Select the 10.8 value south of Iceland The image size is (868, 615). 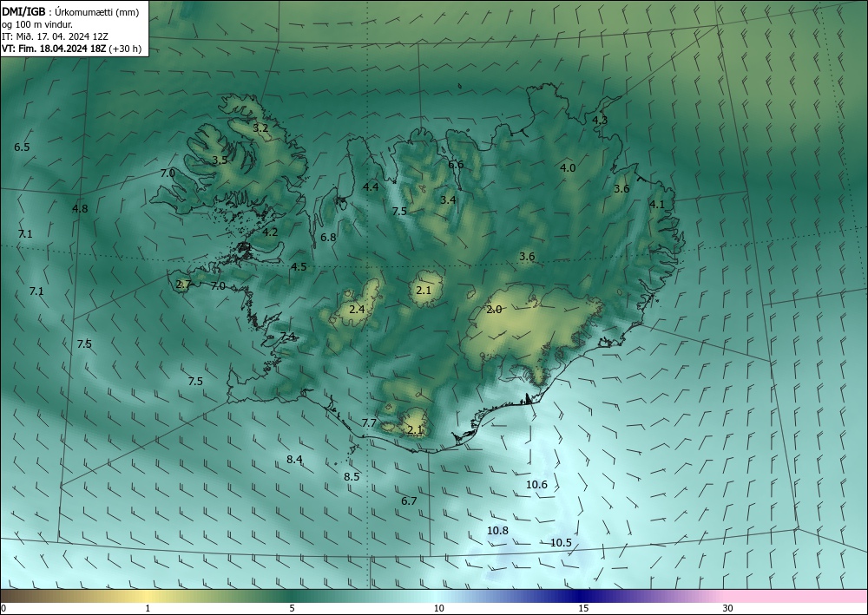pyautogui.click(x=497, y=530)
